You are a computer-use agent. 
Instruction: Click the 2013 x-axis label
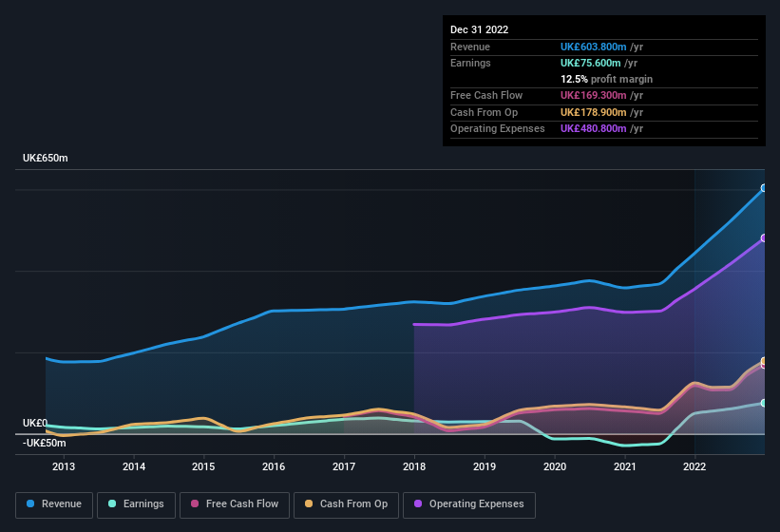click(64, 466)
